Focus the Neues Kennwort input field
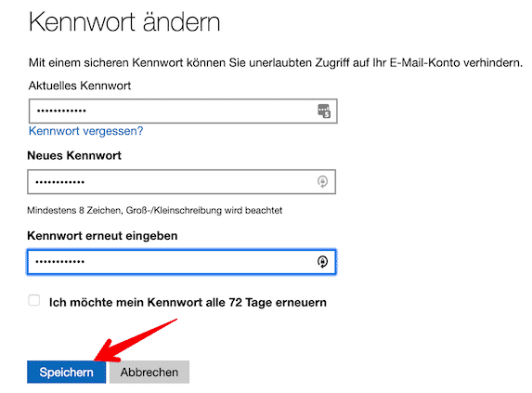This screenshot has width=532, height=393. 182,181
